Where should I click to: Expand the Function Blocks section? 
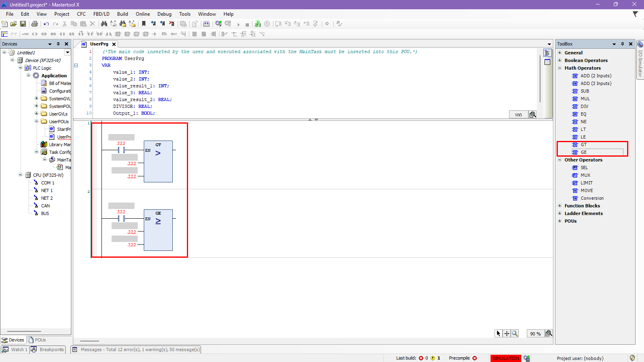[x=559, y=206]
